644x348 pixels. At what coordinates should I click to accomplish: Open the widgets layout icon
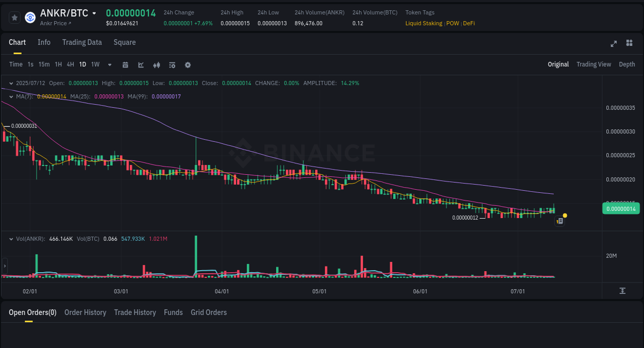[x=629, y=44]
